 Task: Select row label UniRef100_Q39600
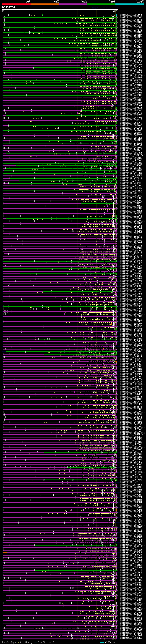(131, 80)
